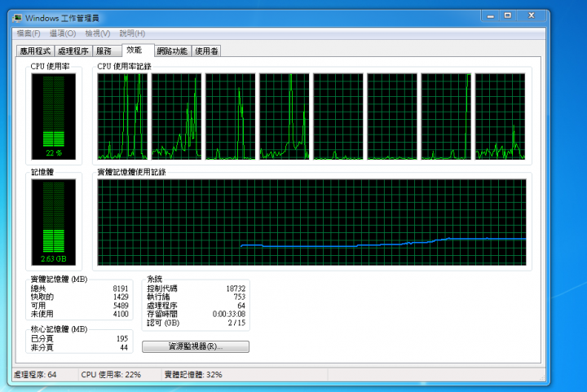Open 資源監視器(R)... button

click(196, 346)
